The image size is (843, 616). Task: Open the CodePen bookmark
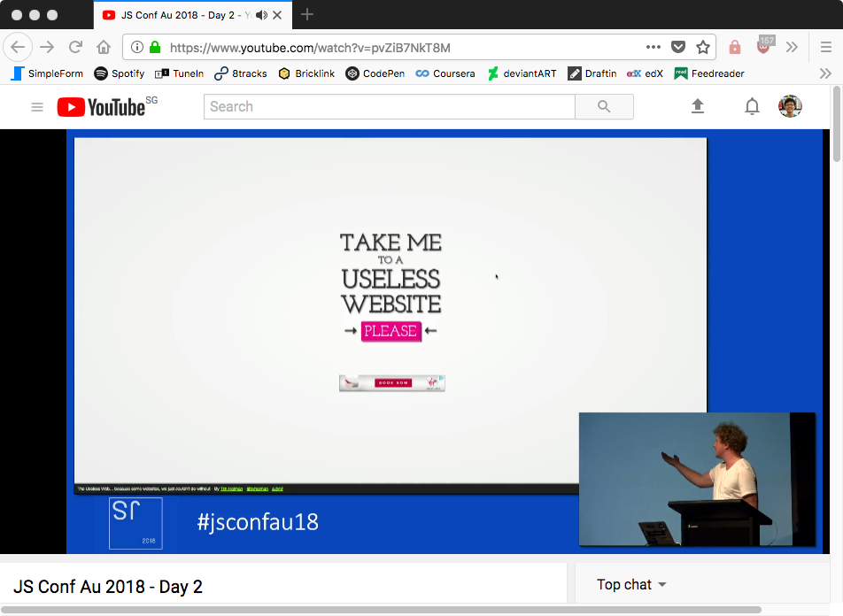coord(375,73)
